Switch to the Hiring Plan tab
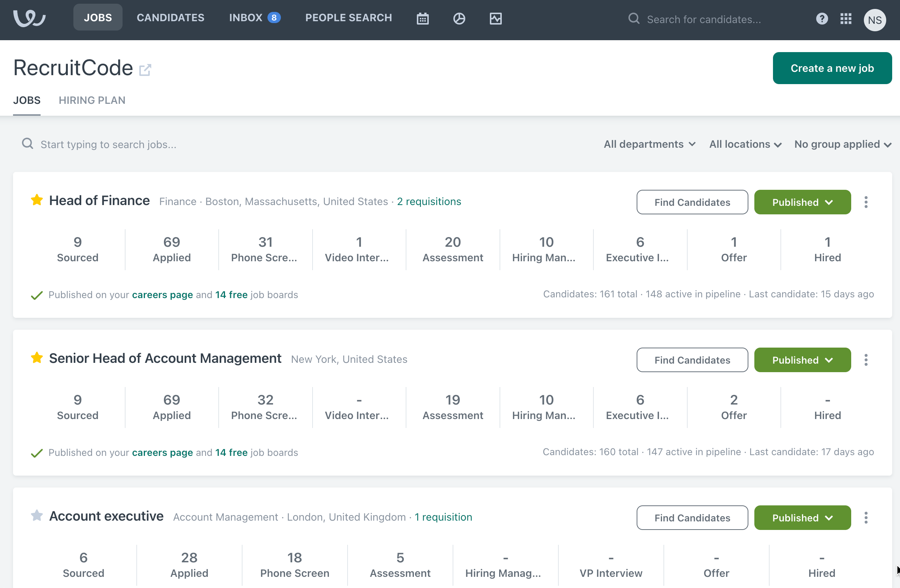Image resolution: width=900 pixels, height=588 pixels. point(92,100)
